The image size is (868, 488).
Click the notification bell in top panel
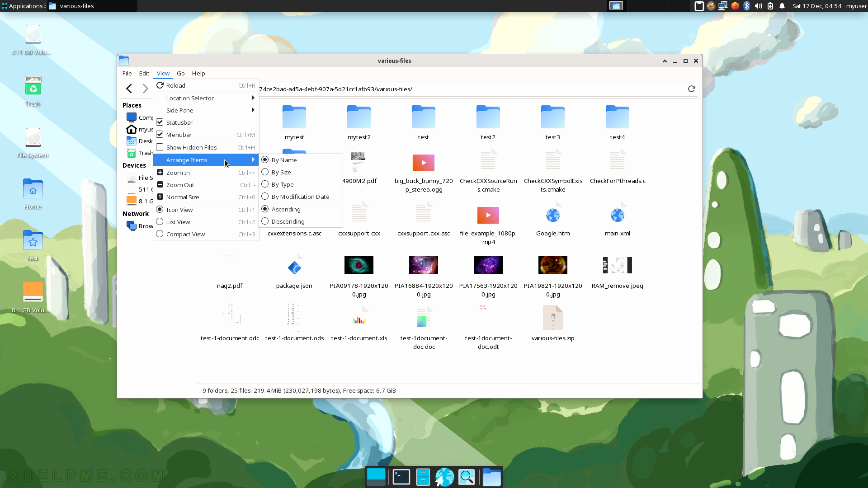point(782,6)
